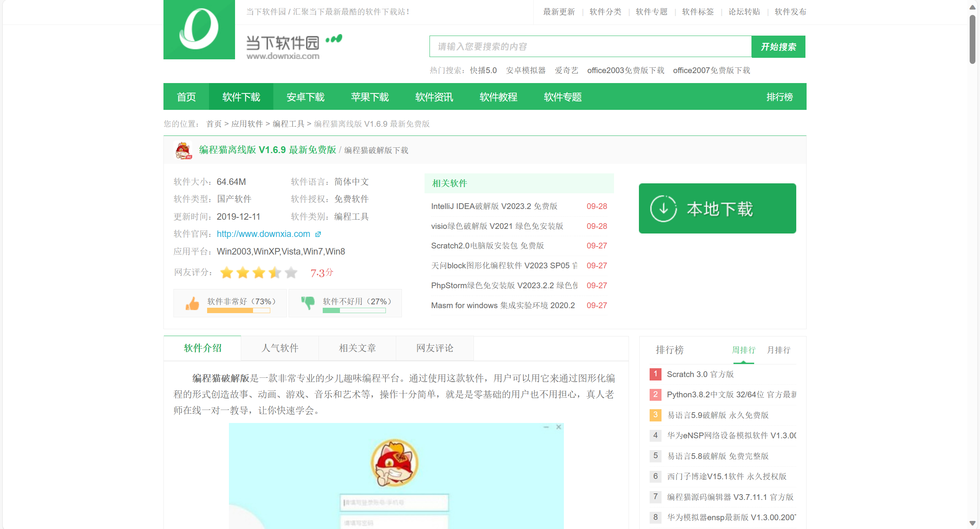Click hot search office2007免费版下载
Screen dimensions: 980x529
click(x=711, y=70)
